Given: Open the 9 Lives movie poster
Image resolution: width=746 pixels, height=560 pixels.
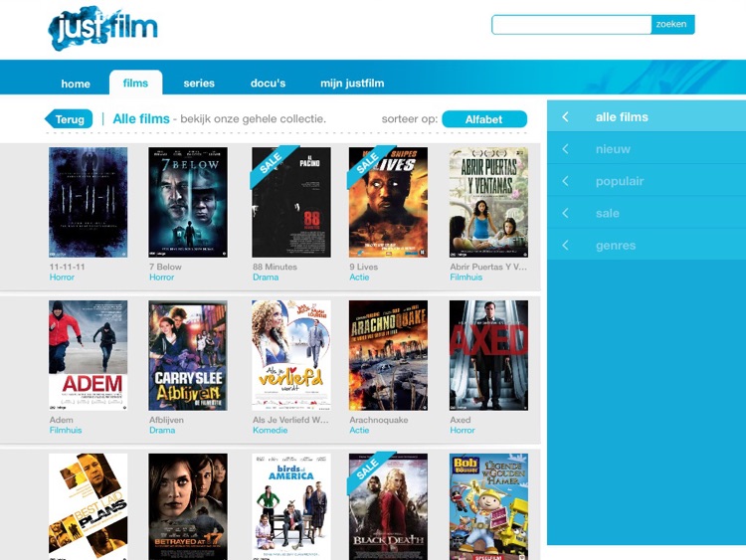Looking at the screenshot, I should click(388, 202).
